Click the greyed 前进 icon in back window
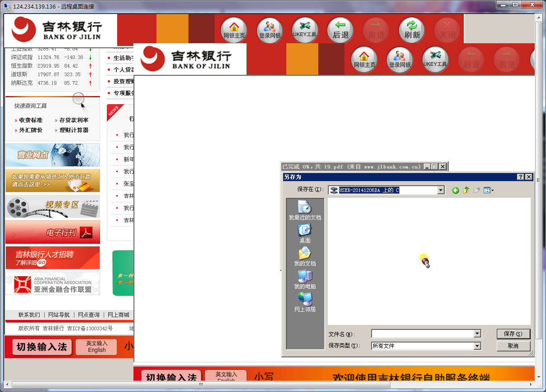Image resolution: width=546 pixels, height=392 pixels. (x=376, y=30)
